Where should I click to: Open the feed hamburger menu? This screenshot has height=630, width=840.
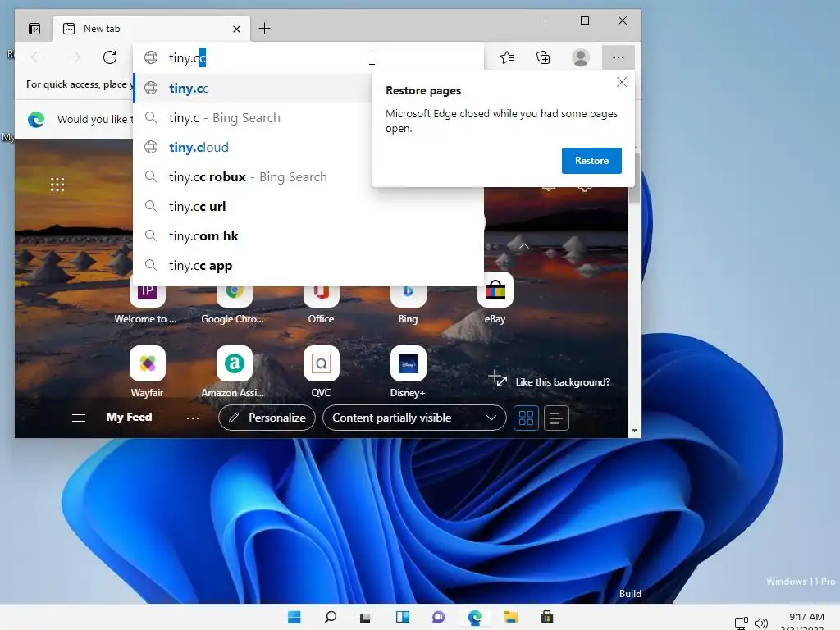coord(79,418)
